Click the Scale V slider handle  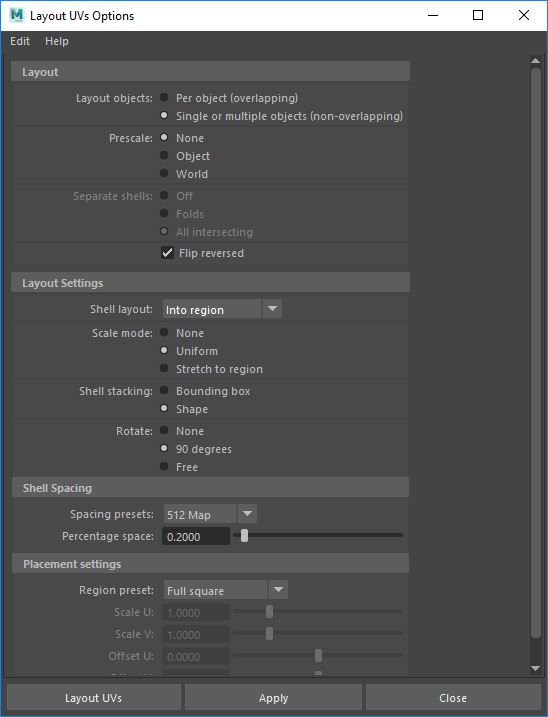[269, 633]
